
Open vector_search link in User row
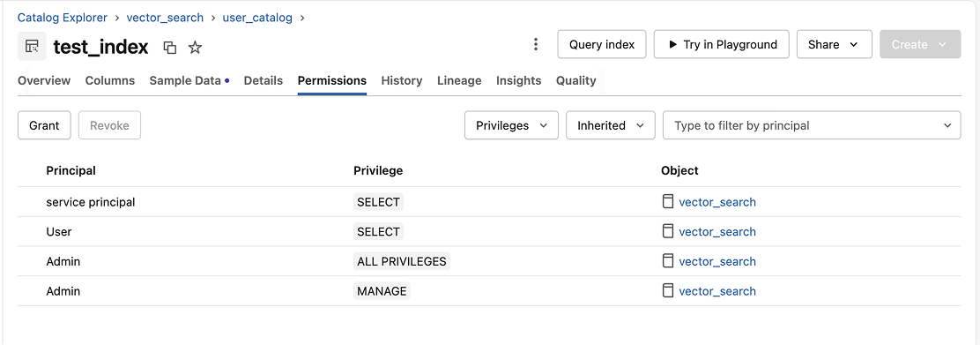717,232
